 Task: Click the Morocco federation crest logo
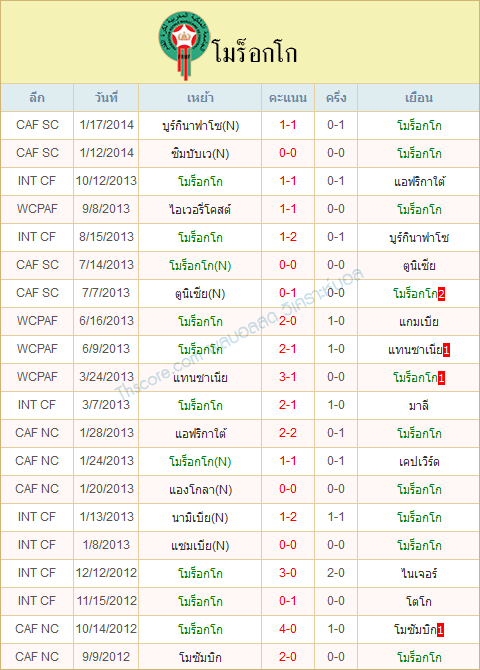(x=185, y=45)
